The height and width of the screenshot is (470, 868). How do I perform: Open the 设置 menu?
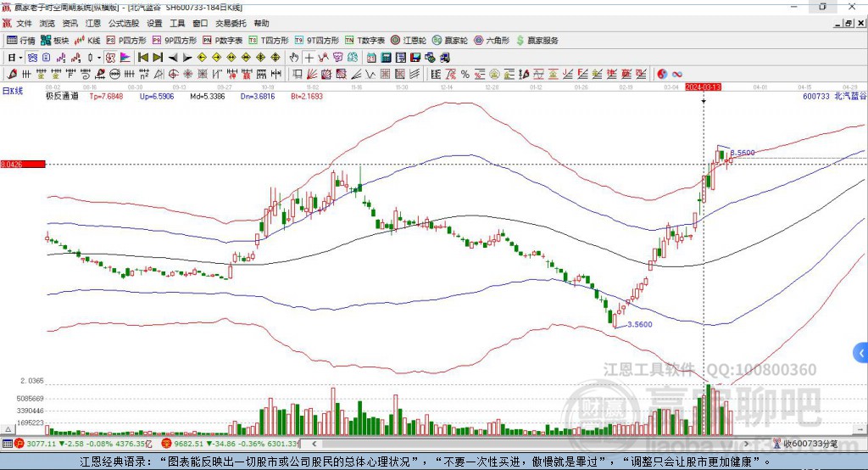pyautogui.click(x=154, y=23)
